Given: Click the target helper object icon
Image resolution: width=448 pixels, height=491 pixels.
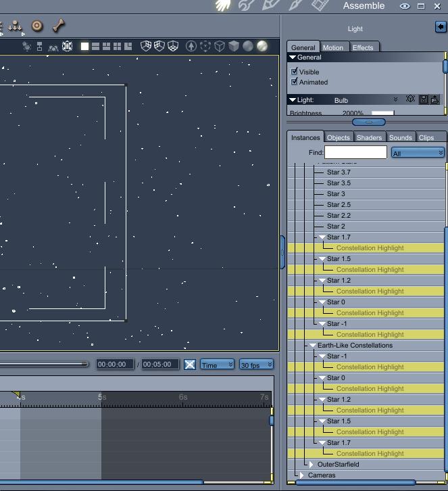Looking at the screenshot, I should [x=37, y=26].
